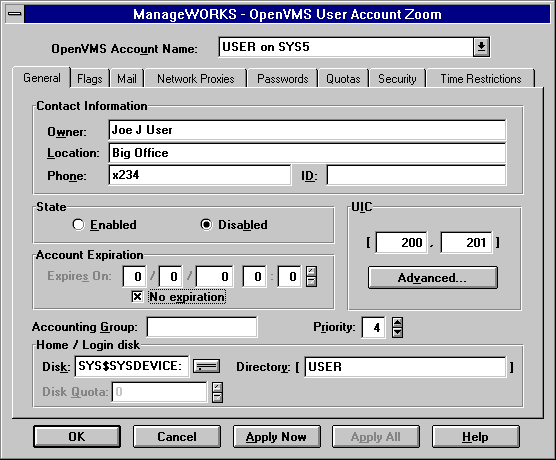Focus the Accounting Group input box
Screen dimensions: 556x460
pos(202,327)
